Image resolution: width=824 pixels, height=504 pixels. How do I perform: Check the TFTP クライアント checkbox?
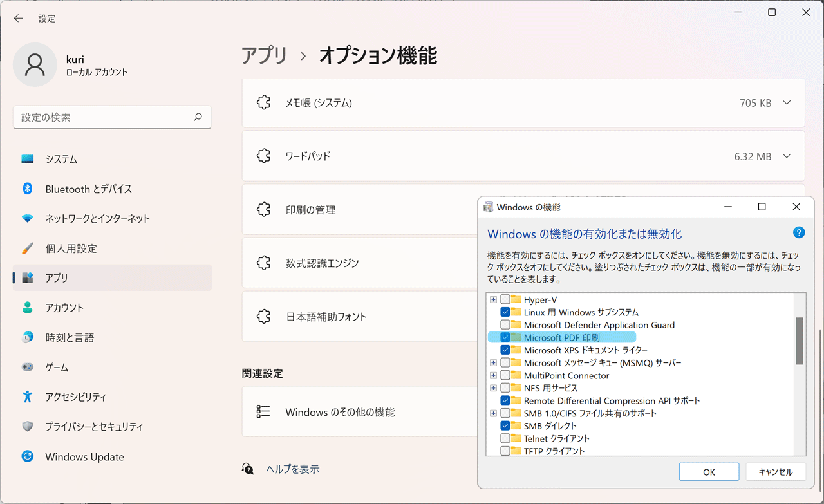tap(505, 451)
